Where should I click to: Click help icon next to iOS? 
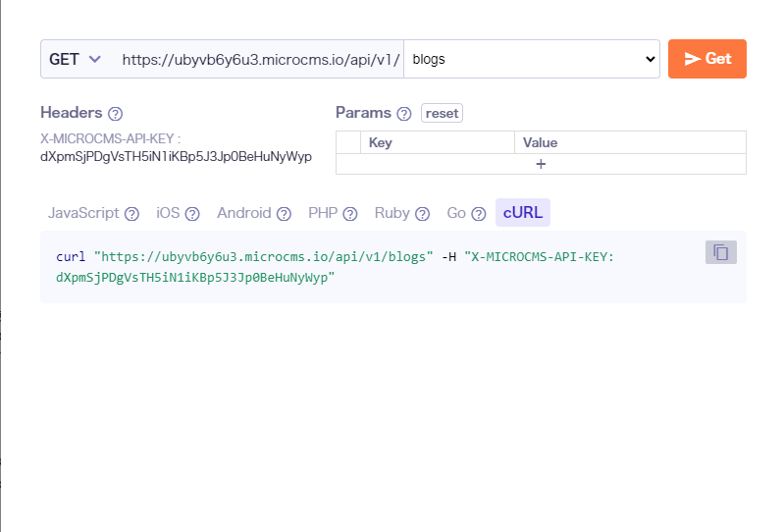coord(192,214)
